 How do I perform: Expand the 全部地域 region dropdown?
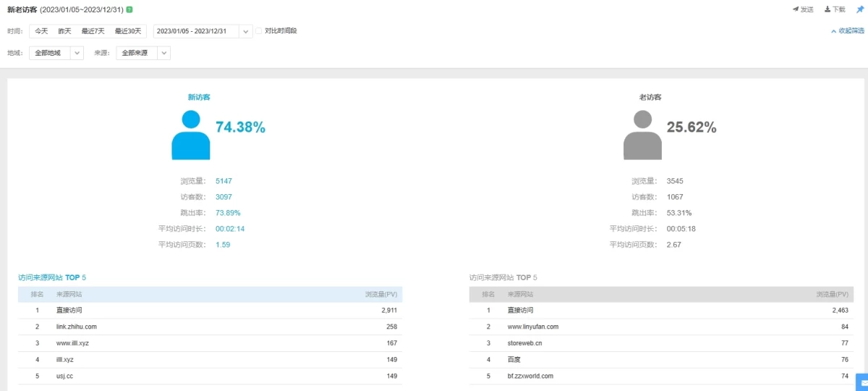[77, 53]
